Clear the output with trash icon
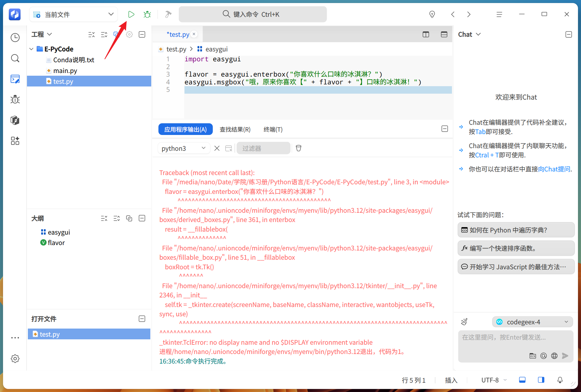Image resolution: width=581 pixels, height=392 pixels. tap(298, 148)
